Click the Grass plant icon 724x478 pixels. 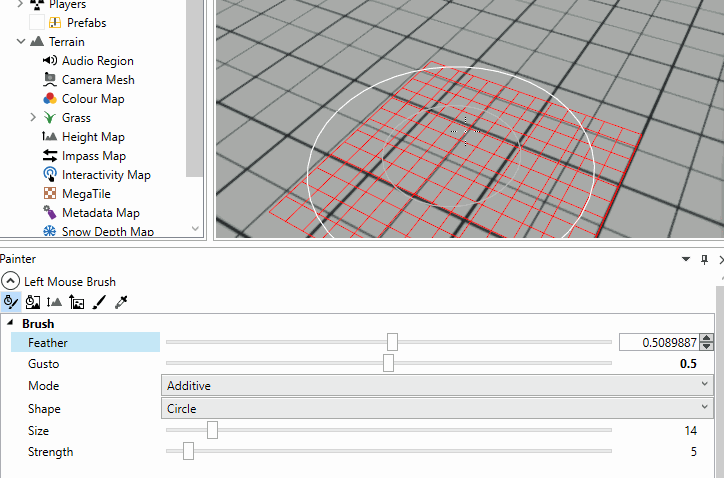pyautogui.click(x=50, y=117)
